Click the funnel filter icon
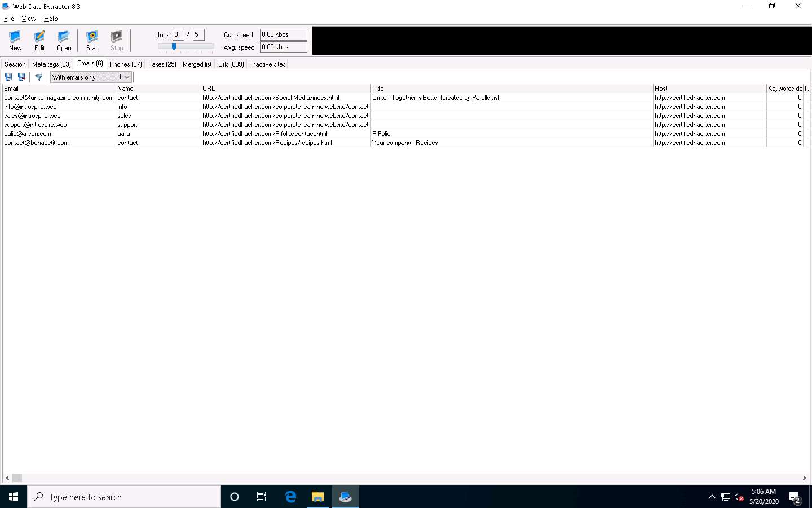The width and height of the screenshot is (812, 508). point(38,77)
